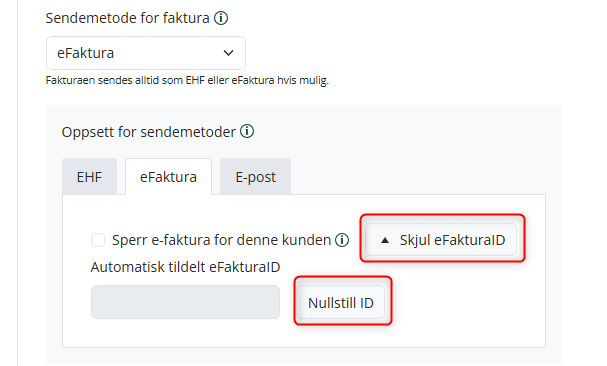This screenshot has width=607, height=366.
Task: Click the chevron arrow of eFaktura dropdown
Action: pos(228,53)
